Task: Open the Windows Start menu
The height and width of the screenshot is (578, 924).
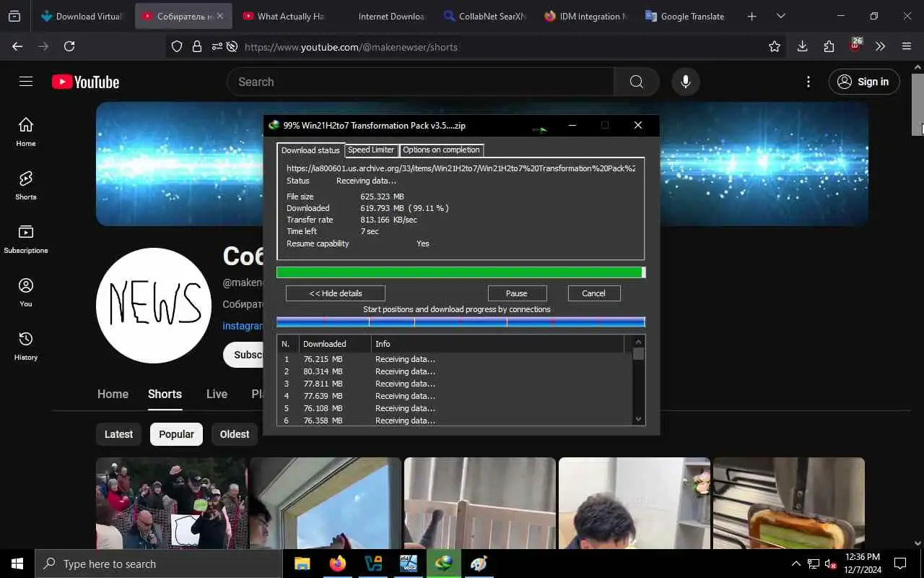Action: pos(17,564)
